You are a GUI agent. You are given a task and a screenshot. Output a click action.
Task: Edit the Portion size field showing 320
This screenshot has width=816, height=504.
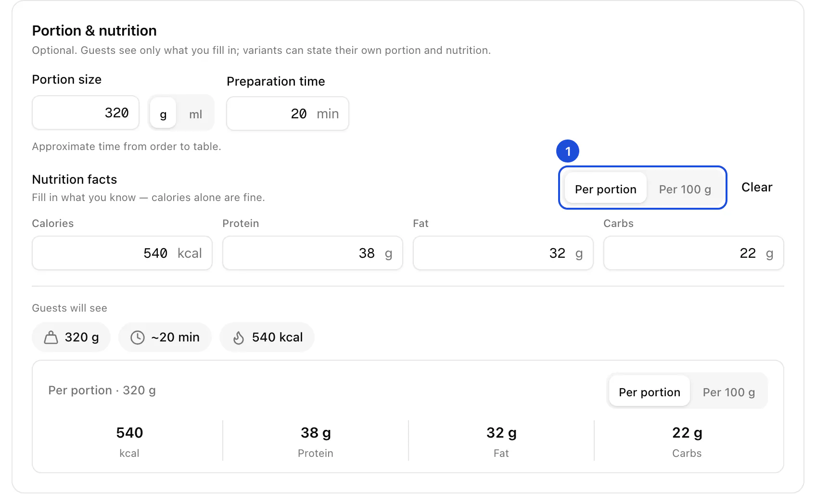pos(86,113)
